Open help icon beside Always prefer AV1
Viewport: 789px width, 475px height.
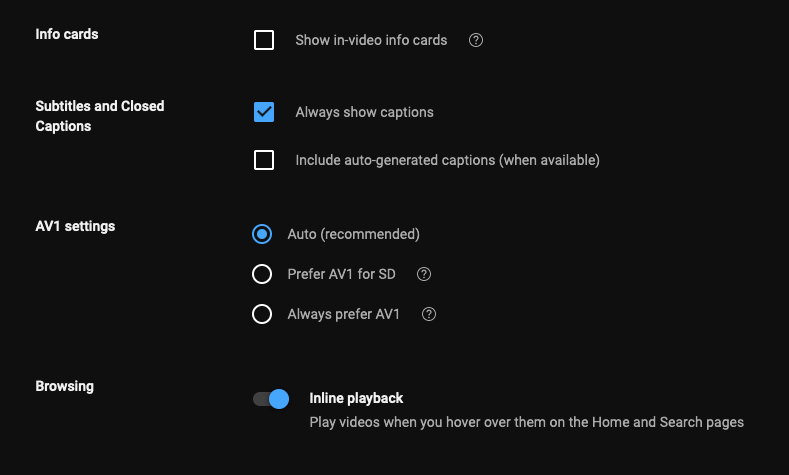pyautogui.click(x=429, y=314)
